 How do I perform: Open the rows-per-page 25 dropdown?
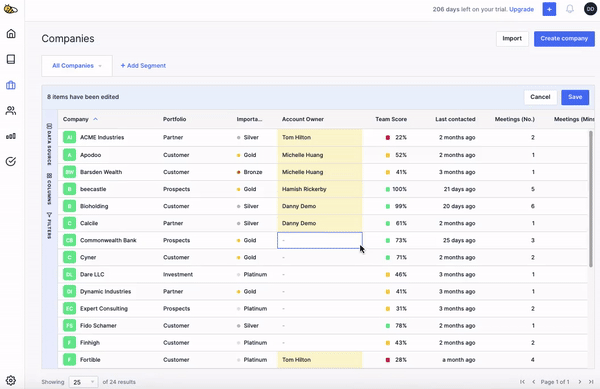click(x=83, y=382)
